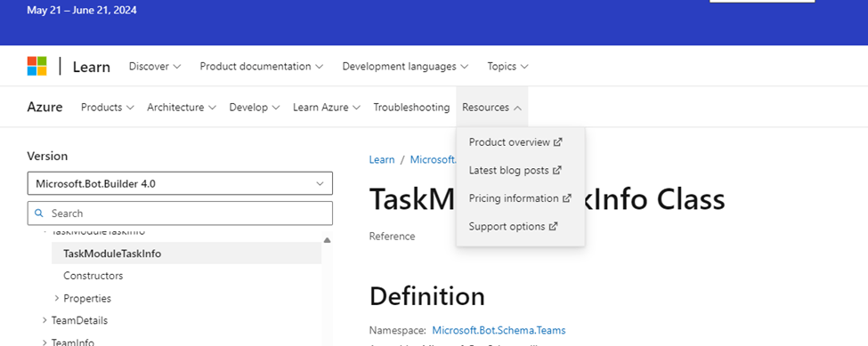Select TaskModuleTaskInfo tree item

coord(187,253)
